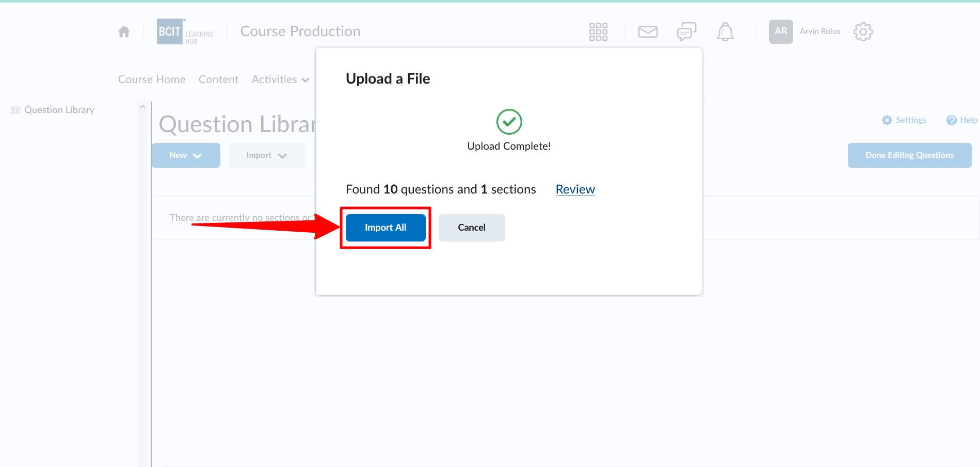980x467 pixels.
Task: Click the Review link
Action: [575, 189]
